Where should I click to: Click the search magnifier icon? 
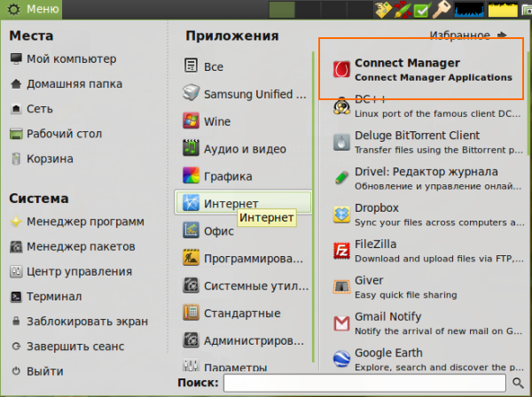click(519, 383)
